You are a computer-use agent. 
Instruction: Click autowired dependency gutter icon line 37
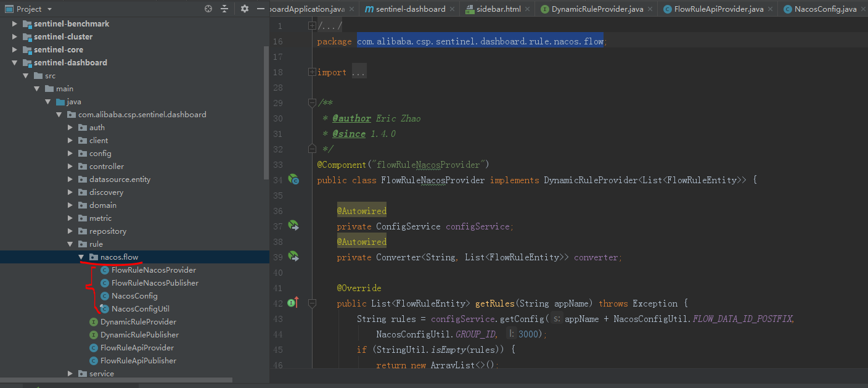[x=293, y=226]
